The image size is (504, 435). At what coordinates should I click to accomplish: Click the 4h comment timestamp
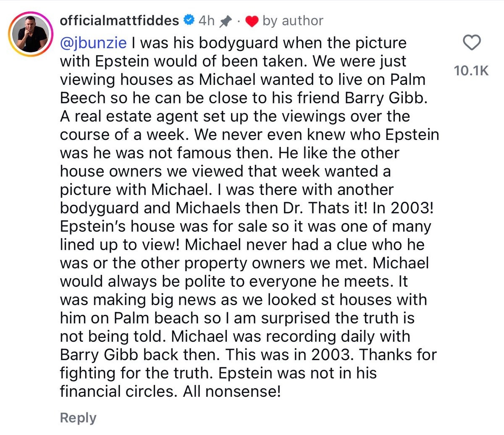click(x=206, y=20)
